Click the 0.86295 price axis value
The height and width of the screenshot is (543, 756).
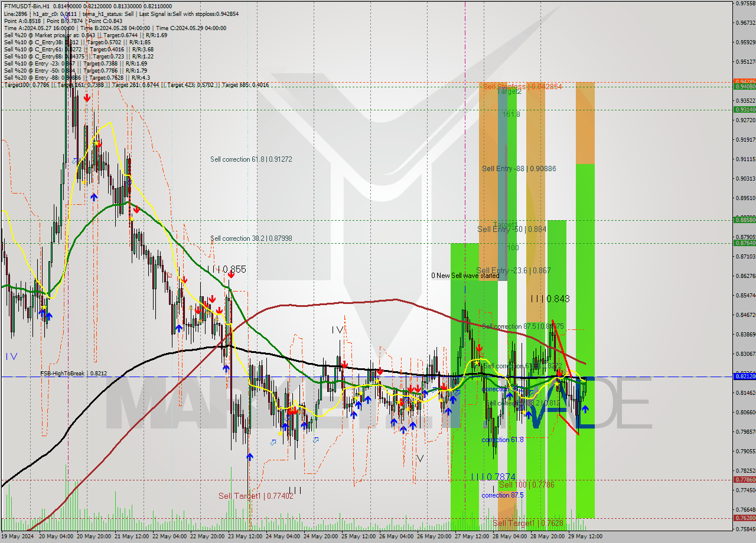[745, 276]
